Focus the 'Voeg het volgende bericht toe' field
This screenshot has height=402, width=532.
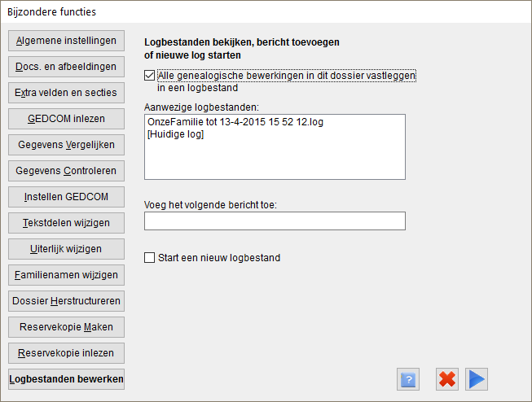[x=275, y=221]
